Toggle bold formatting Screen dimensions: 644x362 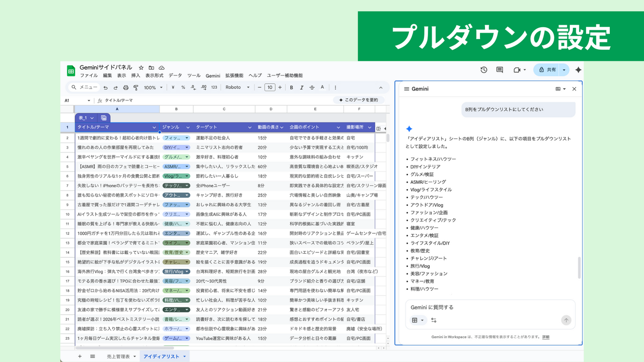pyautogui.click(x=292, y=88)
